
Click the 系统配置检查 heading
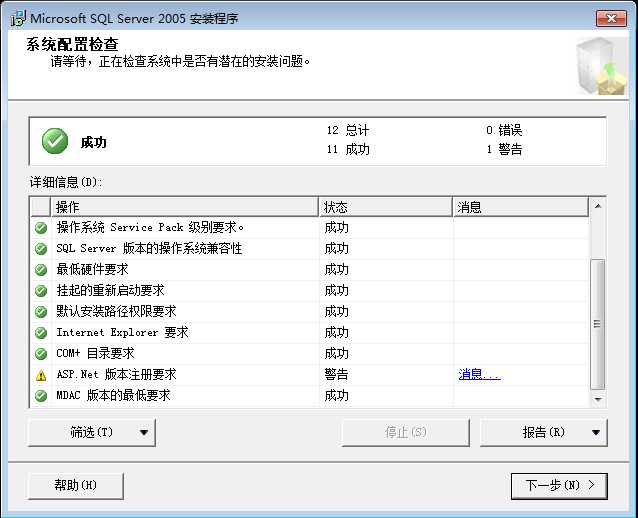tap(72, 44)
